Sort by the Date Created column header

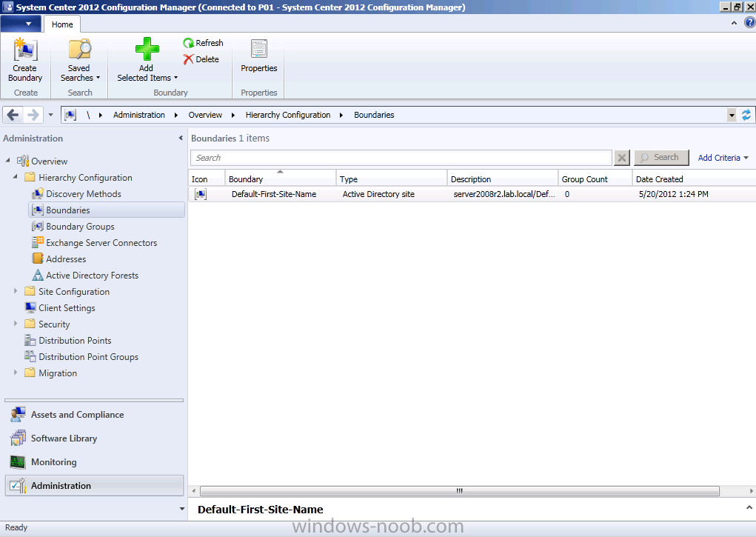(x=695, y=179)
